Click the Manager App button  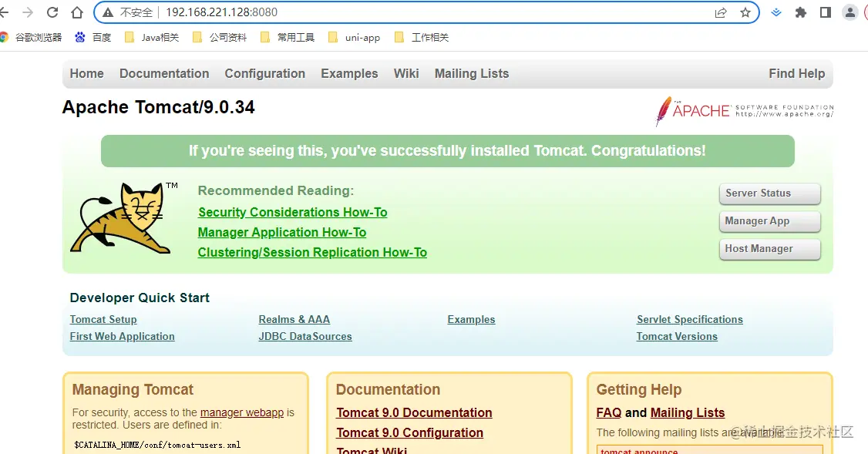tap(769, 221)
